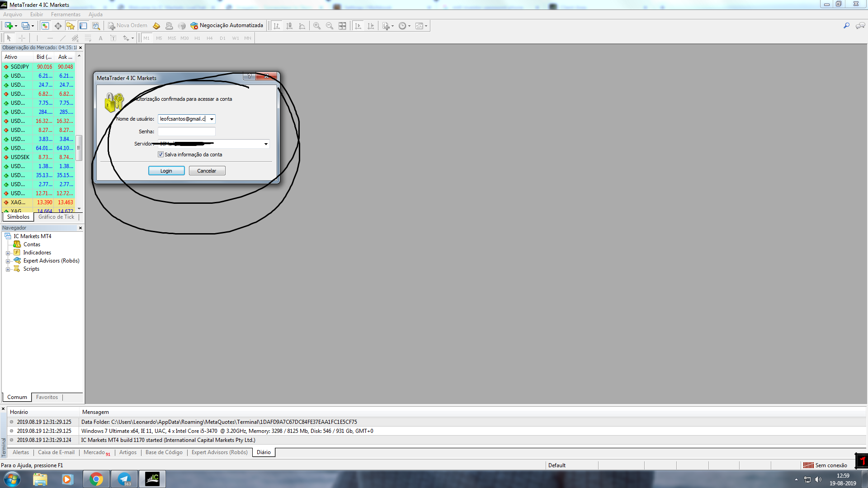
Task: Select the H4 timeframe button
Action: pyautogui.click(x=210, y=38)
